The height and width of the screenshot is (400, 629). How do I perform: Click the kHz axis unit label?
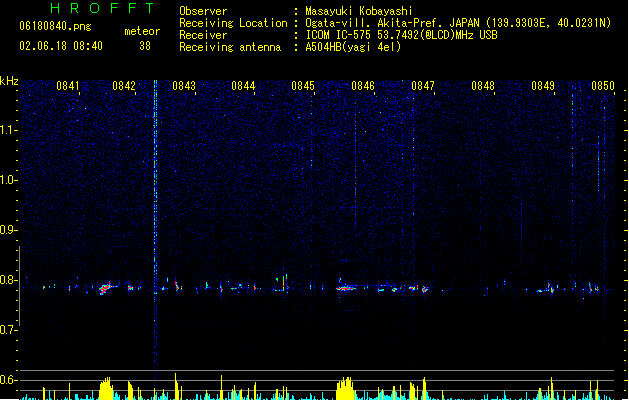(9, 81)
